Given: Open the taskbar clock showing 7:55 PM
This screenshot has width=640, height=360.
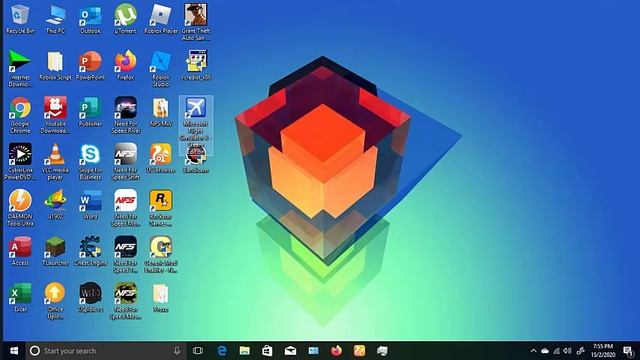Looking at the screenshot, I should click(603, 351).
